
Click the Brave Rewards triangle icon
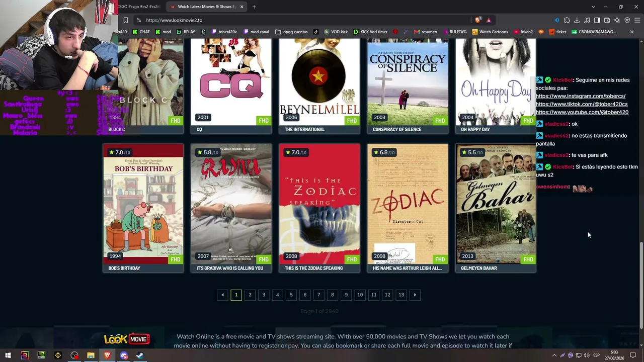point(489,20)
